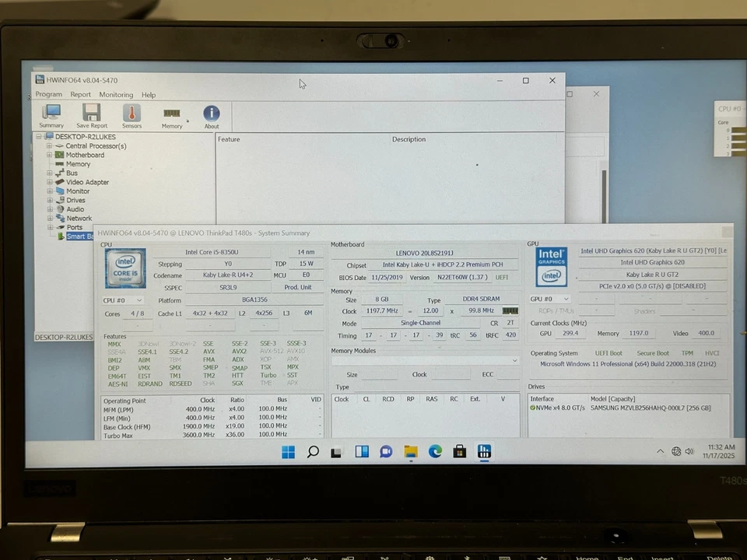Click the volume icon in the system tray
The width and height of the screenshot is (747, 560).
click(689, 451)
